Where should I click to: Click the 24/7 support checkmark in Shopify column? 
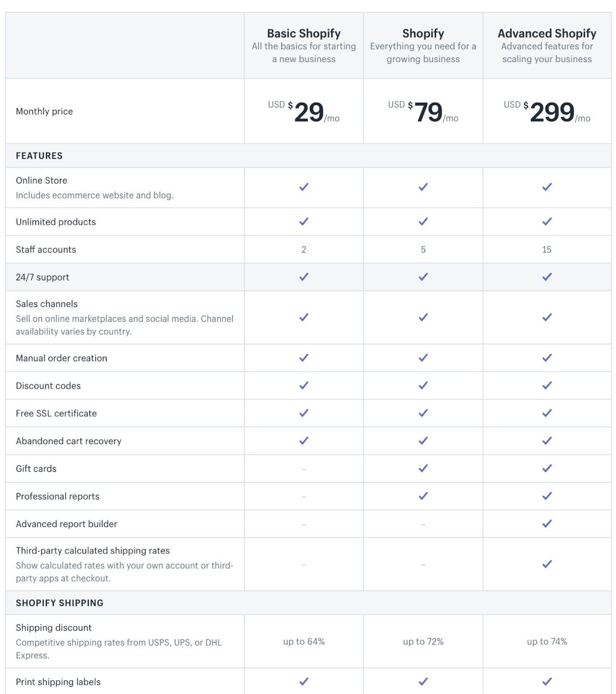(423, 277)
